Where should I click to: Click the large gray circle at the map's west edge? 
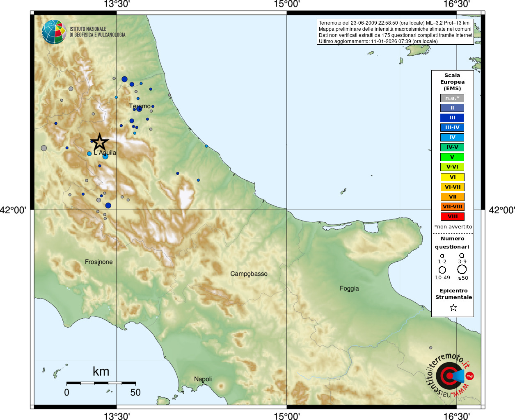[44, 148]
